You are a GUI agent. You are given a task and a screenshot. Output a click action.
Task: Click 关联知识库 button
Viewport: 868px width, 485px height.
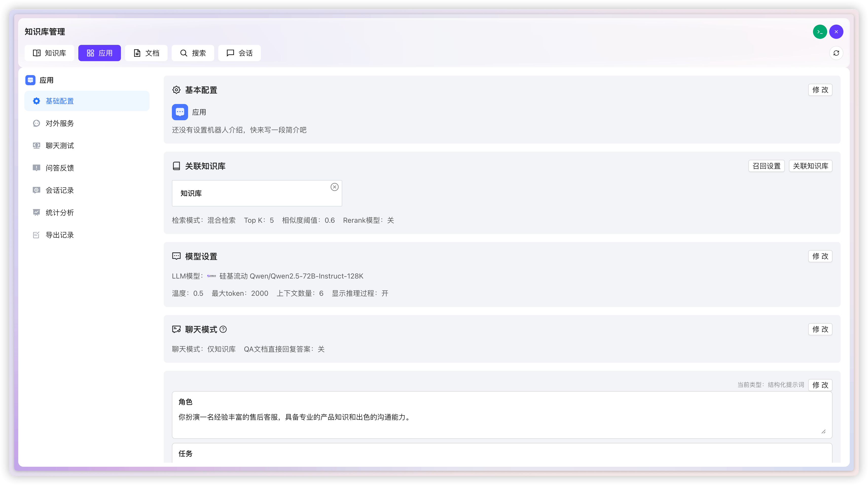pos(810,166)
